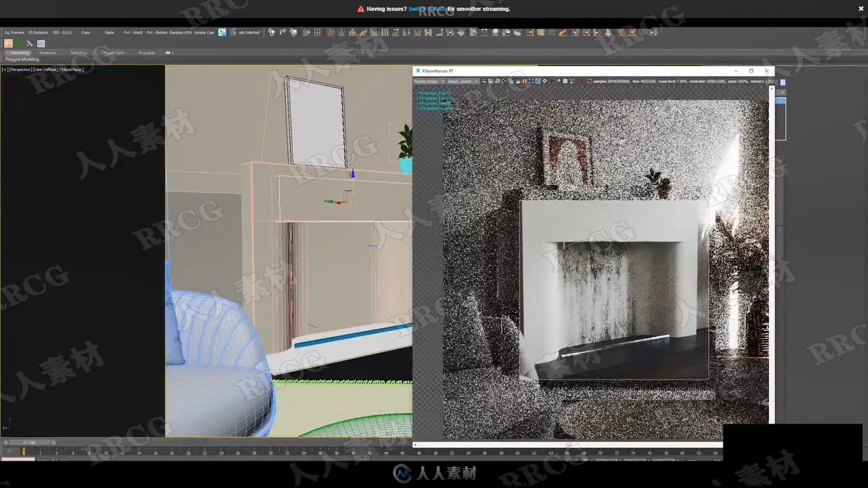Viewport: 868px width, 488px height.
Task: Click the blue image icon after Rotate Cam
Action: [222, 33]
